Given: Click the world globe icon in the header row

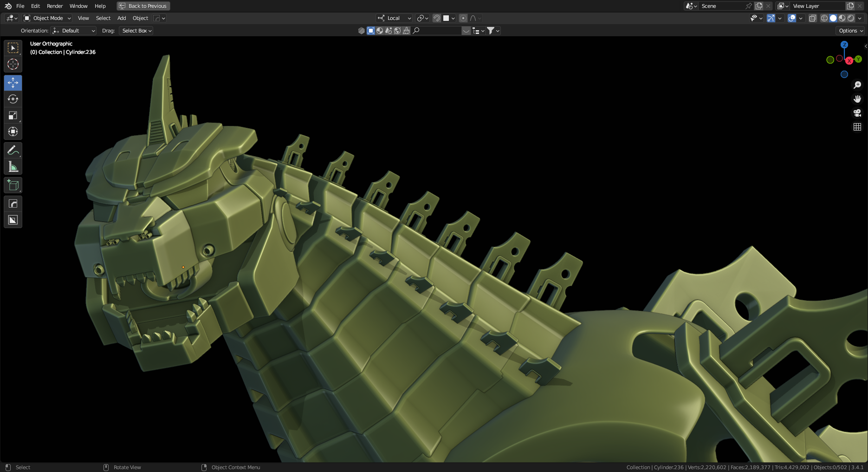Looking at the screenshot, I should (397, 31).
